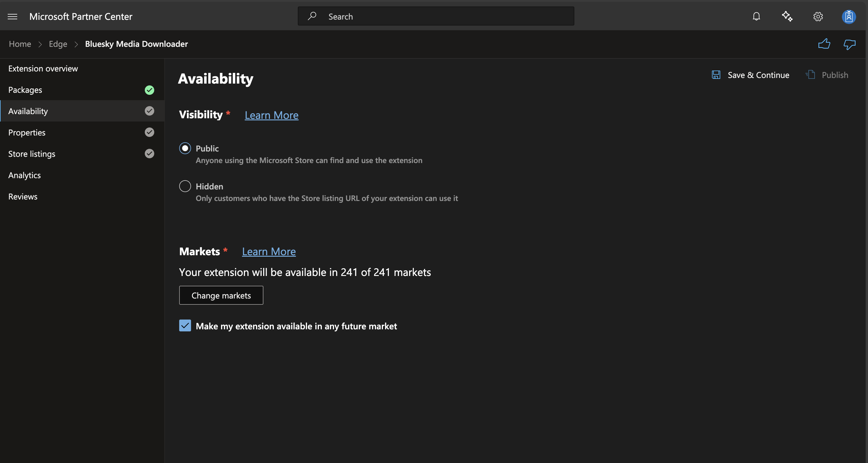Click the Save & Continue save icon
Screen dimensions: 868x463
click(716, 75)
